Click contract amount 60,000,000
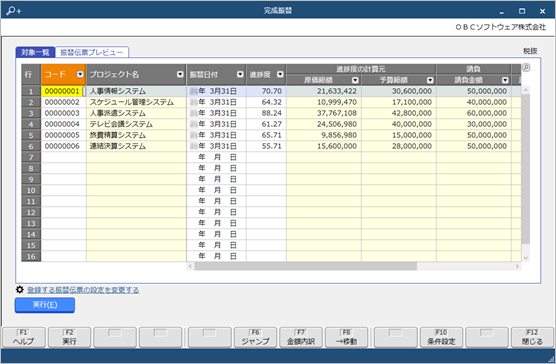 (487, 113)
